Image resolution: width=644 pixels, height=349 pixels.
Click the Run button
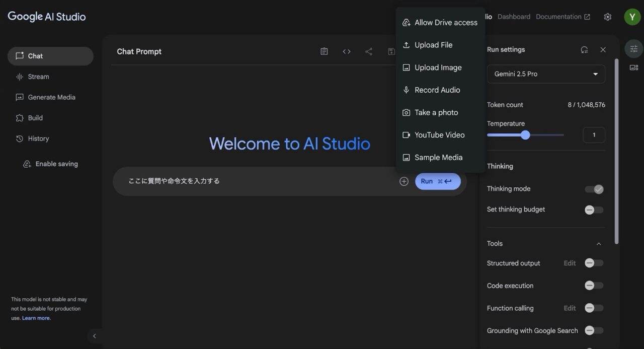tap(438, 181)
